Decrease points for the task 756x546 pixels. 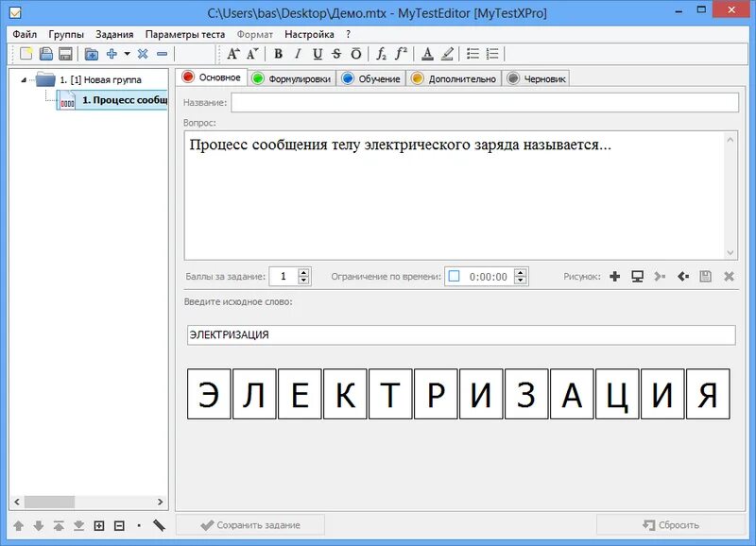[303, 281]
